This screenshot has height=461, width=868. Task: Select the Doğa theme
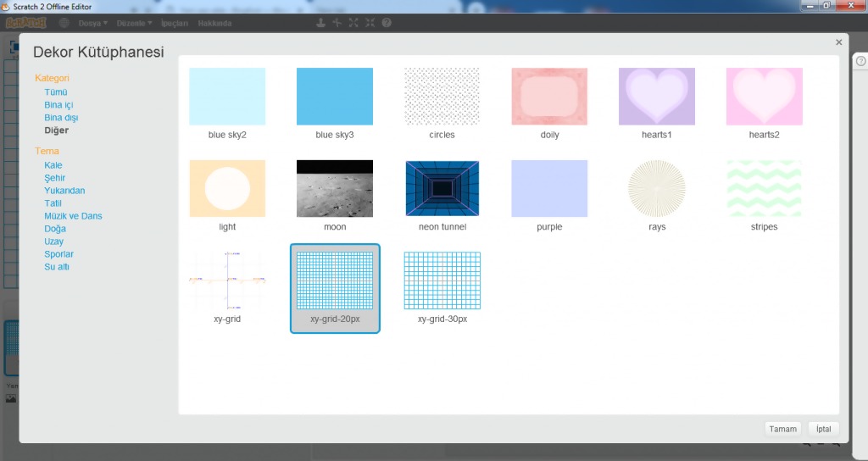(55, 229)
